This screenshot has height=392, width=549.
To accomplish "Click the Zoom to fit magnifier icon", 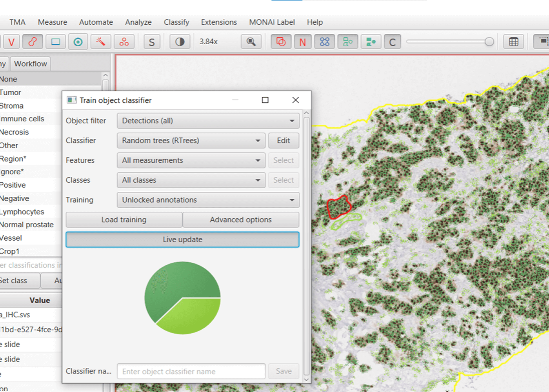I will point(251,42).
